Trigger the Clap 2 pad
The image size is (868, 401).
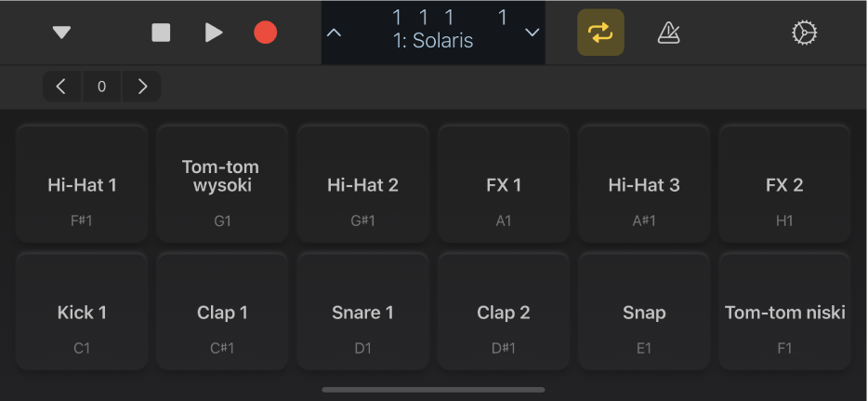(503, 312)
